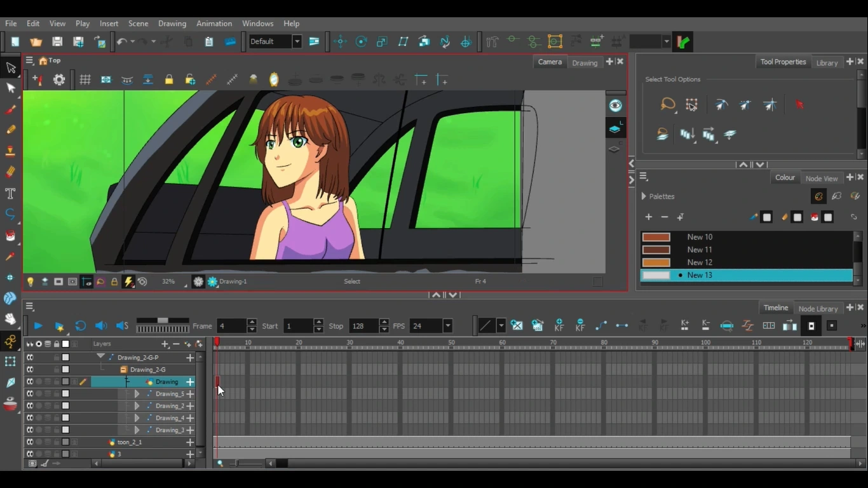This screenshot has height=488, width=868.
Task: Click the Save scene icon
Action: pos(57,42)
